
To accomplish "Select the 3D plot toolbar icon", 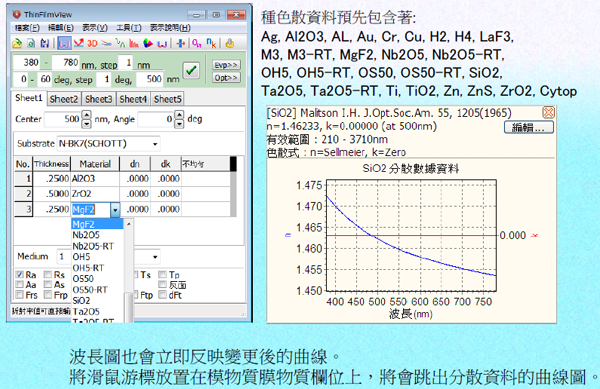I will point(92,44).
